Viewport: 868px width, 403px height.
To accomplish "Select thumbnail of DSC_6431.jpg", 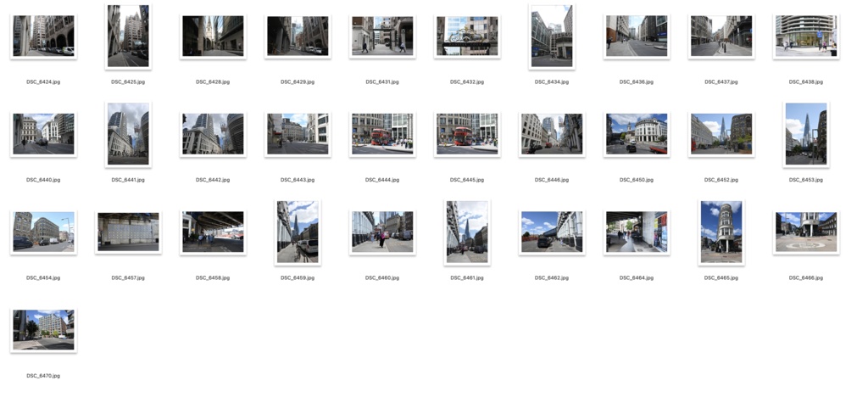I will click(x=382, y=36).
